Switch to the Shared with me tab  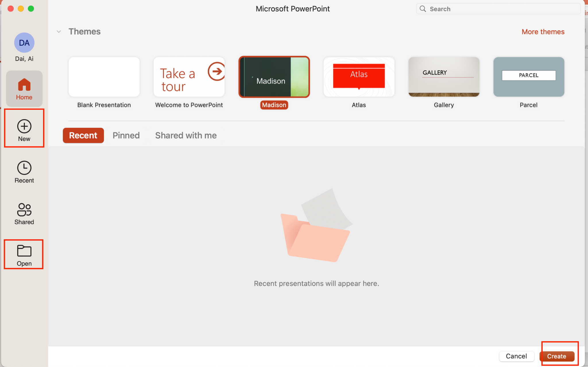(x=185, y=135)
